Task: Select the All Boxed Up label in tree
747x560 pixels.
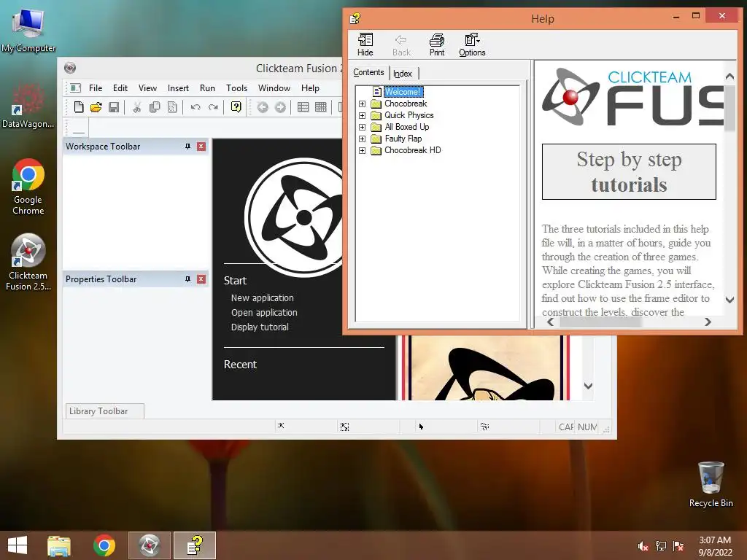Action: pos(407,127)
